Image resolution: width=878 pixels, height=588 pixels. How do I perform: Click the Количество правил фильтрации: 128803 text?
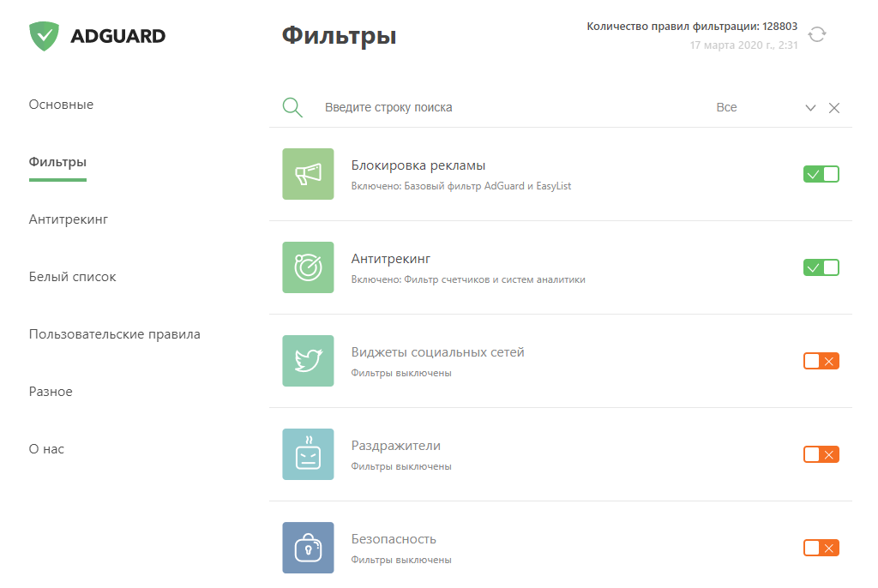pyautogui.click(x=692, y=27)
